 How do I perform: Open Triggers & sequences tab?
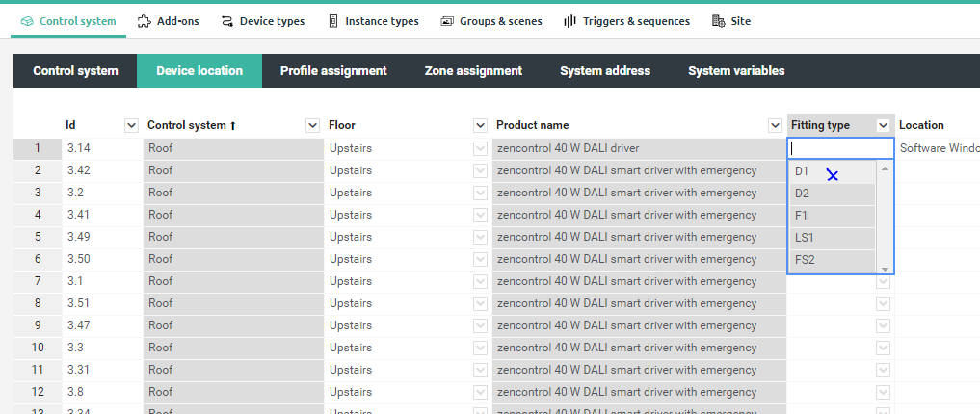coord(626,21)
